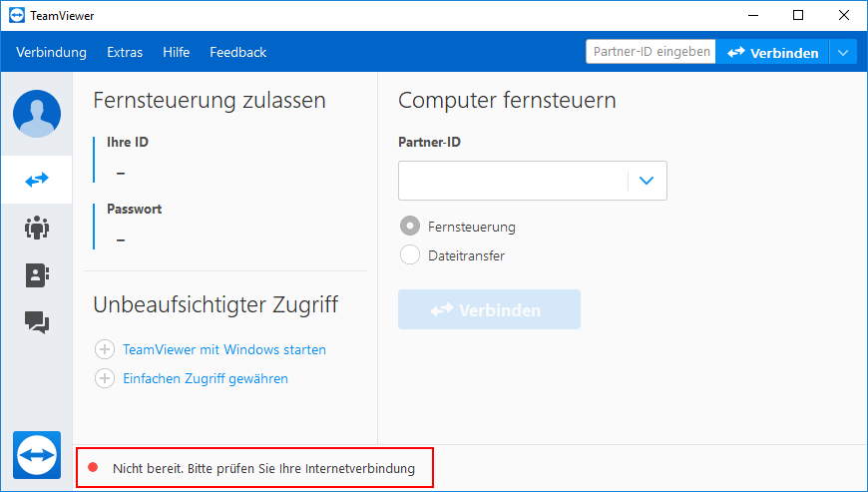Maximize the TeamViewer window
868x492 pixels.
click(x=798, y=16)
